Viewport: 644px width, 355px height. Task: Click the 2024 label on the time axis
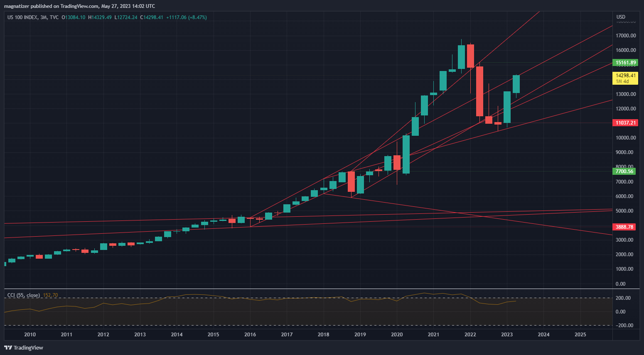[543, 335]
